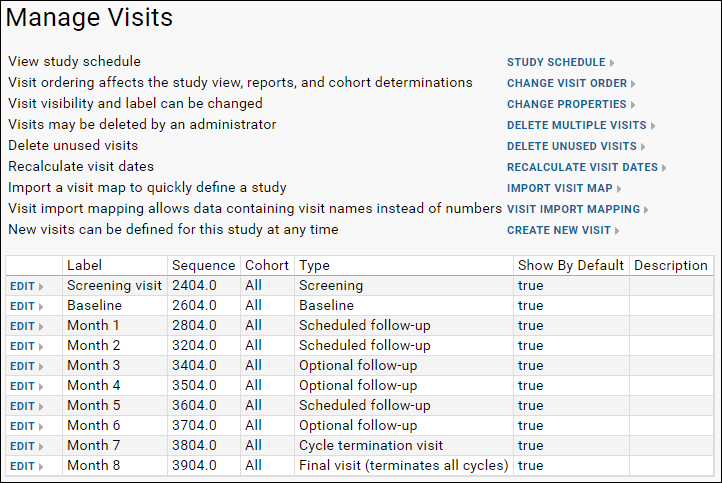Select Delete Multiple Visits link
This screenshot has height=483, width=722.
tap(581, 125)
